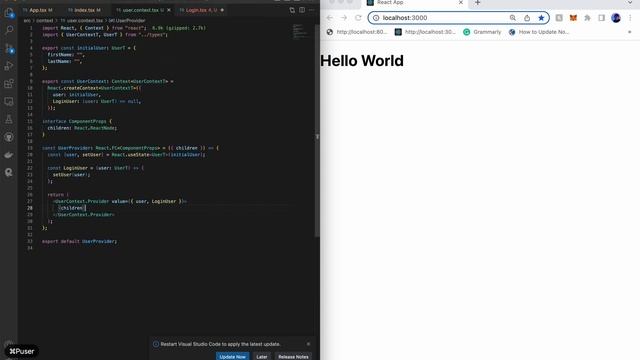Image resolution: width=640 pixels, height=360 pixels.
Task: Open the MetaMask fox extension
Action: click(573, 18)
